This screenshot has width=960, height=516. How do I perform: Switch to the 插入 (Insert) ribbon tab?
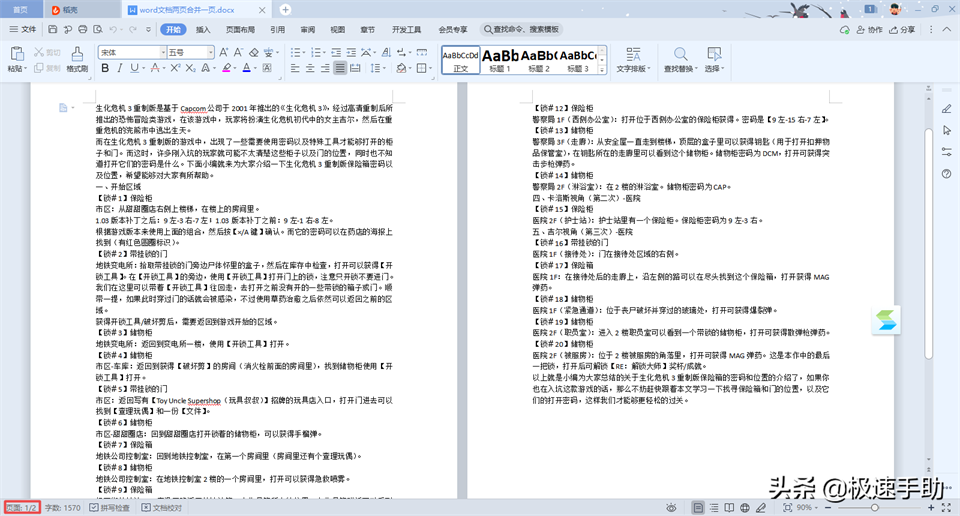click(203, 30)
